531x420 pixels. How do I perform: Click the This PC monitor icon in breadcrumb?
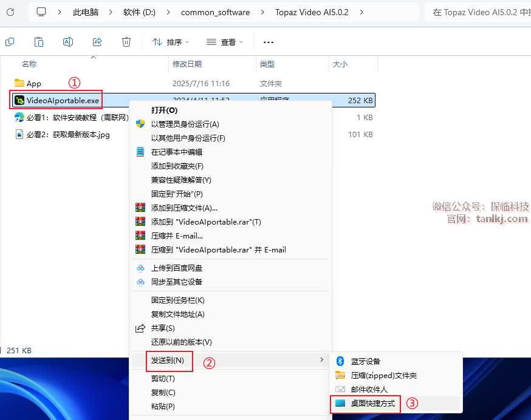pyautogui.click(x=41, y=12)
